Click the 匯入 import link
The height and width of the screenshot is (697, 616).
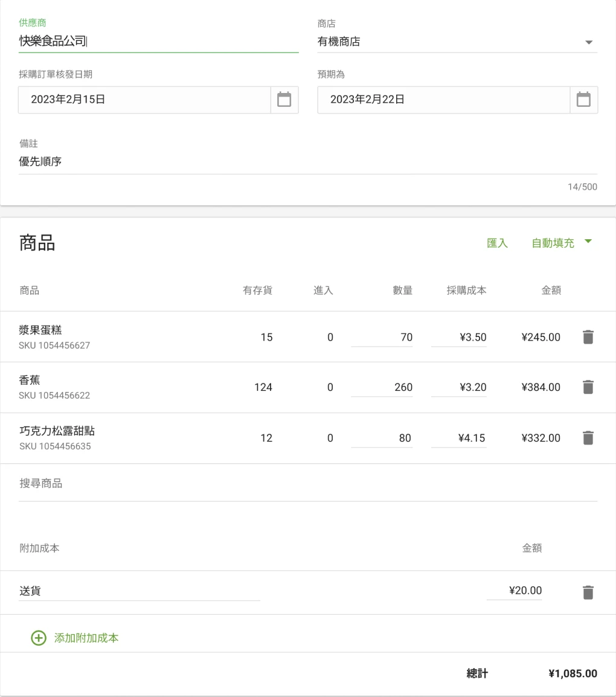496,242
